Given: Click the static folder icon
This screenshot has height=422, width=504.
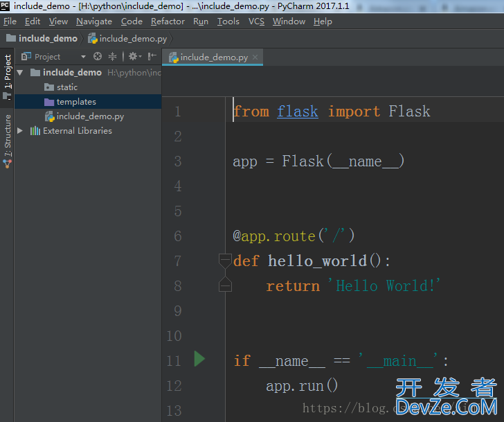Looking at the screenshot, I should coord(49,87).
